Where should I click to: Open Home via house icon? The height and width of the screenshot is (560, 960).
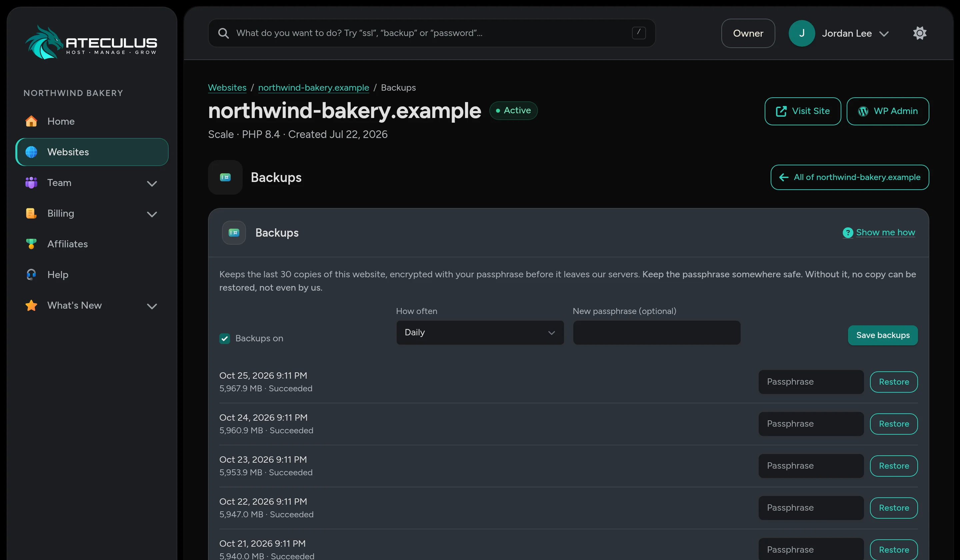pyautogui.click(x=31, y=121)
